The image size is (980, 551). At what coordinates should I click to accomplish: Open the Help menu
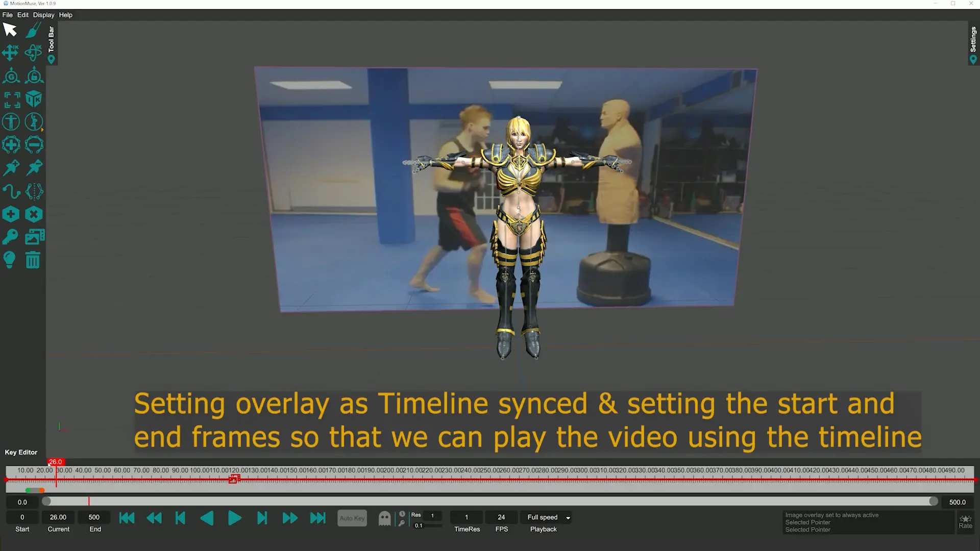point(66,15)
